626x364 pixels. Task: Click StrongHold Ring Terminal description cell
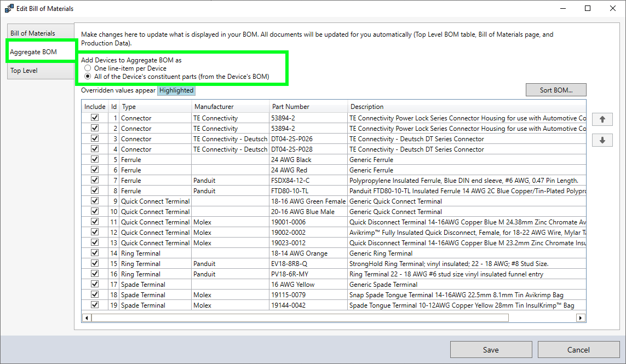coord(467,263)
